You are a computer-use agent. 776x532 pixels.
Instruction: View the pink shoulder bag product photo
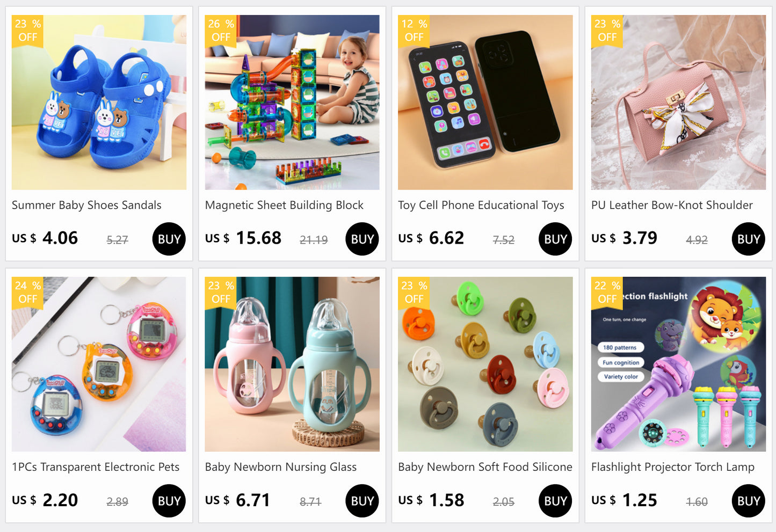[x=679, y=102]
